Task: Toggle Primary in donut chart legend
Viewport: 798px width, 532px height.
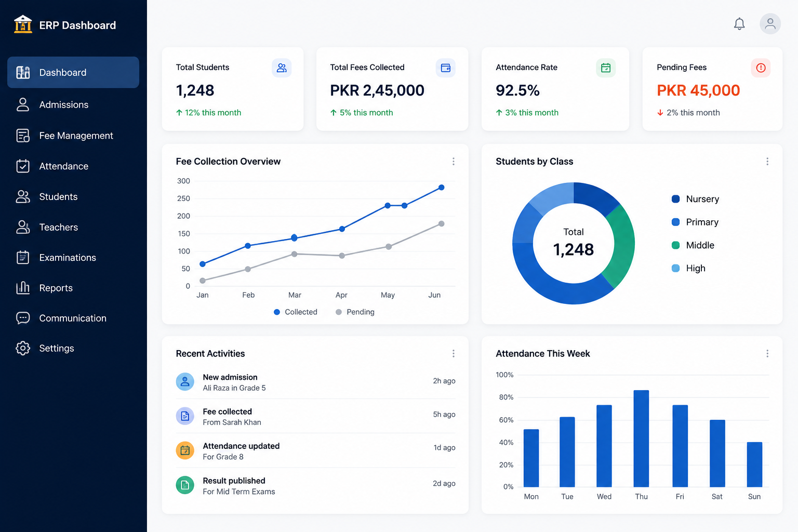Action: (x=695, y=222)
